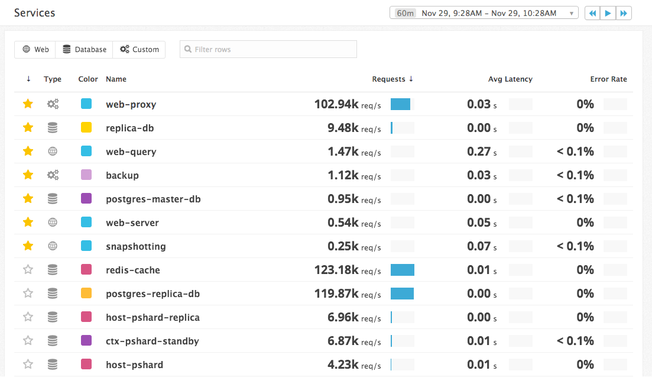
Task: Sort by the starred column arrow
Action: tap(28, 79)
